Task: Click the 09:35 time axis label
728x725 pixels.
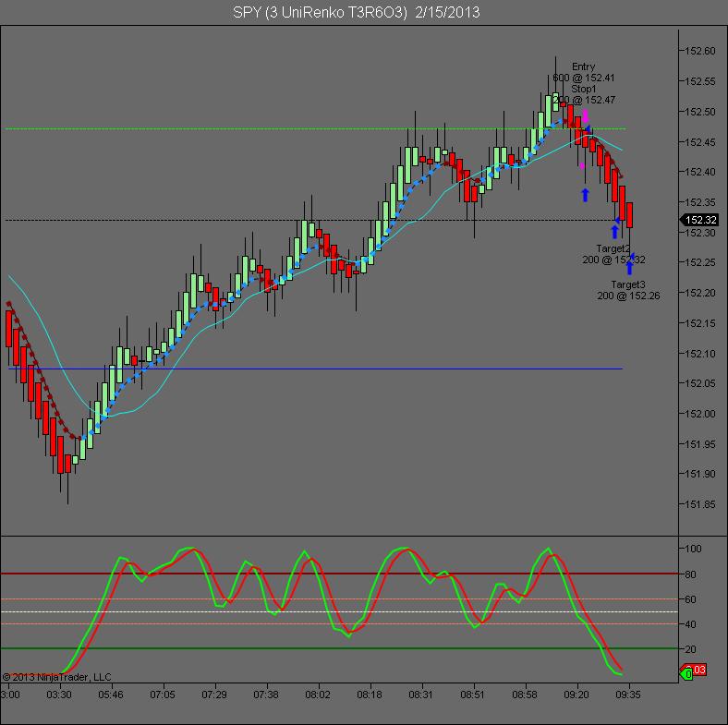Action: [628, 695]
